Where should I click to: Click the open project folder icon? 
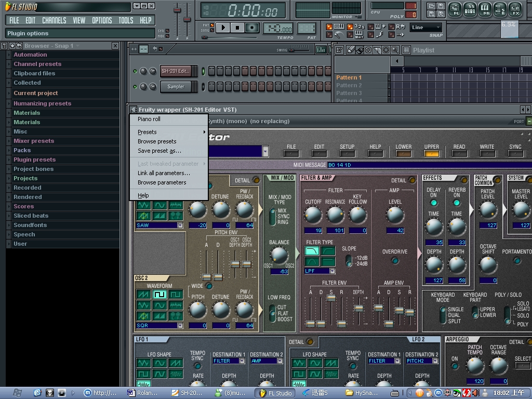(x=432, y=6)
